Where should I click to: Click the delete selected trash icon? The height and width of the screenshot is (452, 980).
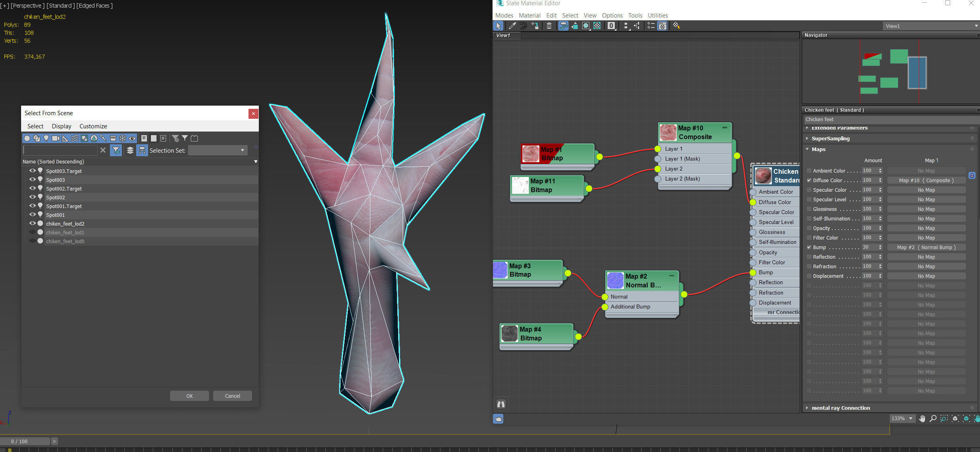[549, 26]
